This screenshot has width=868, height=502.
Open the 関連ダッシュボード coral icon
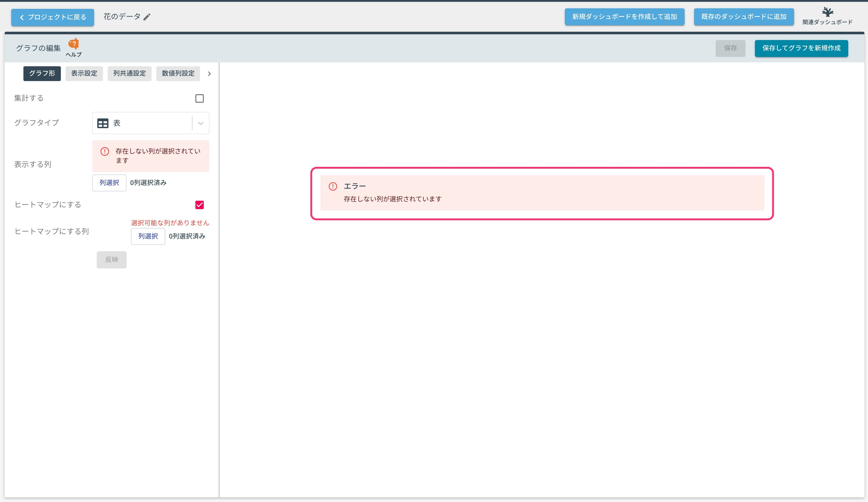pyautogui.click(x=827, y=12)
